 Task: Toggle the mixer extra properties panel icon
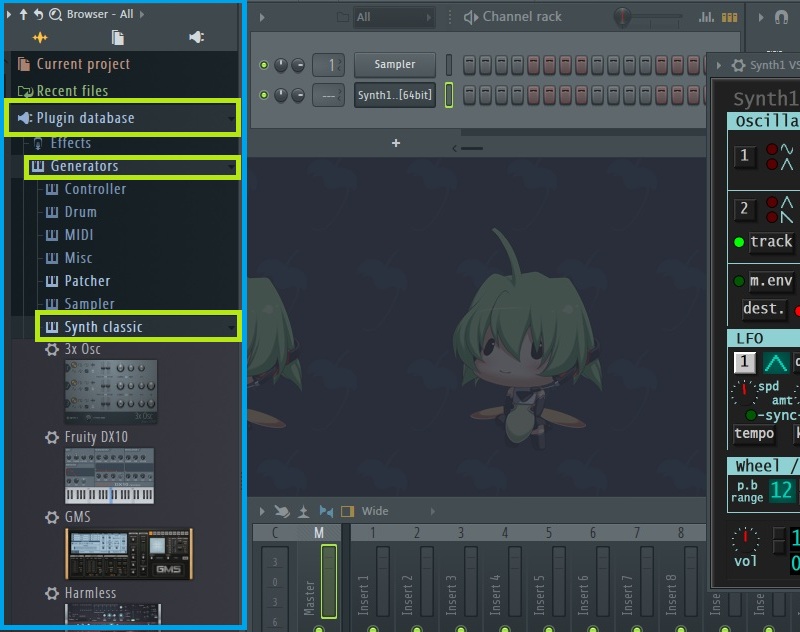pyautogui.click(x=347, y=511)
